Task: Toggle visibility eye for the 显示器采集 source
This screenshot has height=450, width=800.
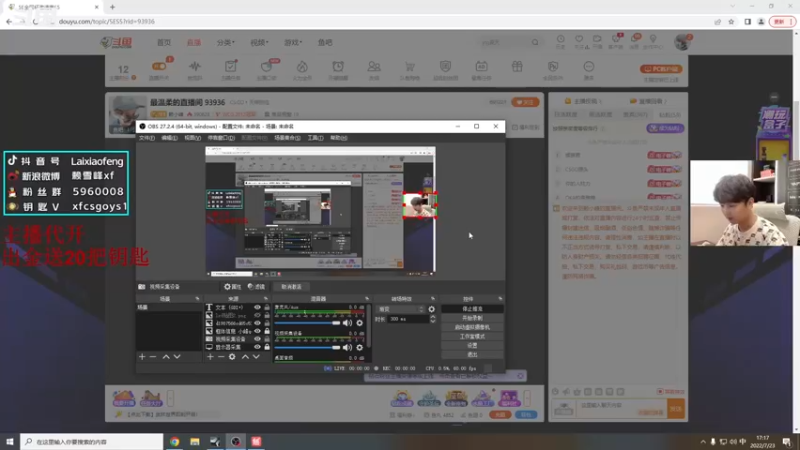Action: pos(258,347)
